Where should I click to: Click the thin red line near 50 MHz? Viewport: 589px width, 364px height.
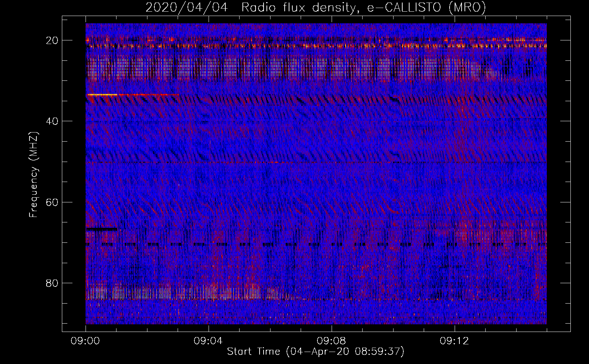pos(316,162)
